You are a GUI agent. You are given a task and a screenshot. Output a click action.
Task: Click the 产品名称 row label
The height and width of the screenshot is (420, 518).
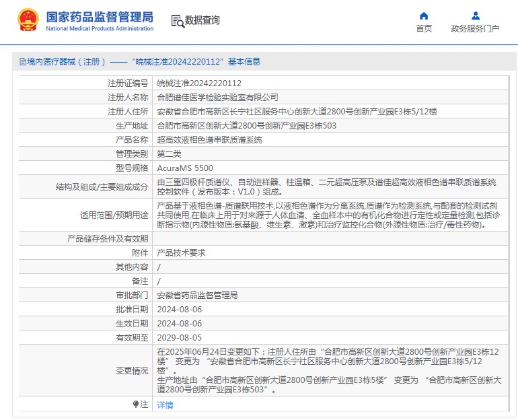click(x=132, y=140)
